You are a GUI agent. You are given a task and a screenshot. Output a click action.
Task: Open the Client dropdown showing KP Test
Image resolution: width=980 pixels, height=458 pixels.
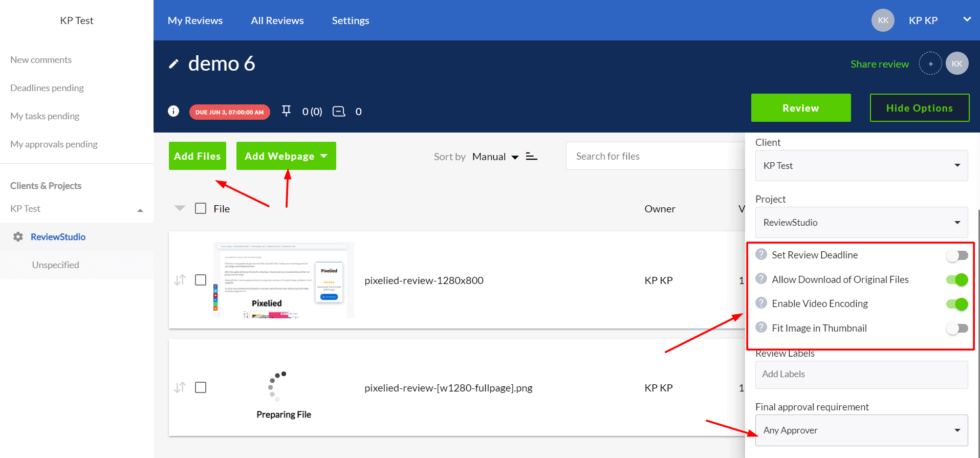click(861, 166)
